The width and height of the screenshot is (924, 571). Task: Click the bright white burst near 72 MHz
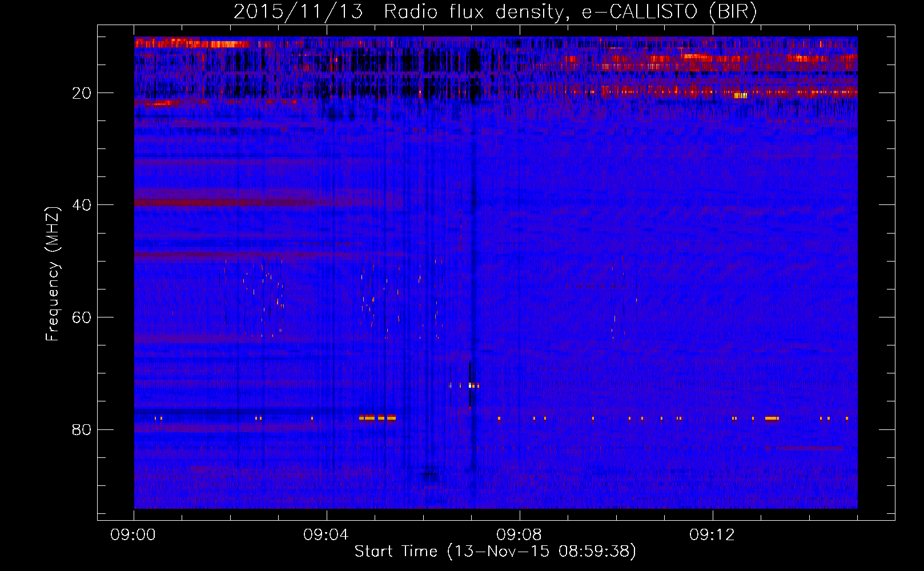[x=470, y=385]
